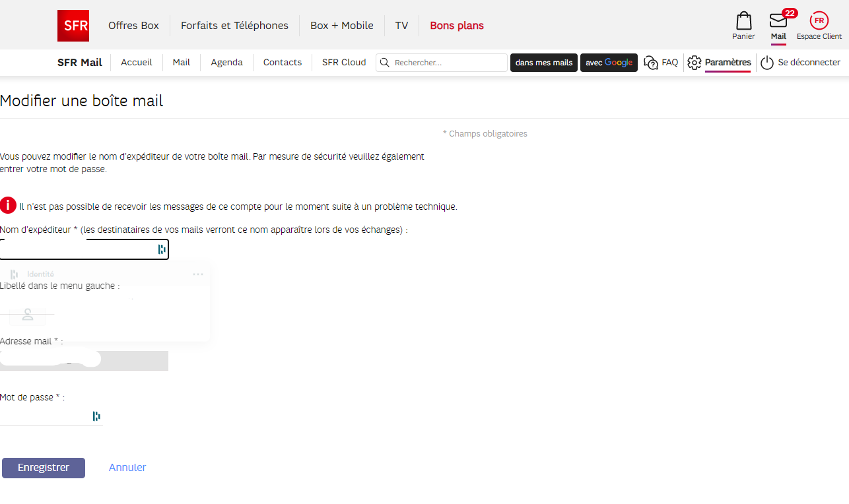Click the Annuler link
849x504 pixels.
[x=127, y=468]
